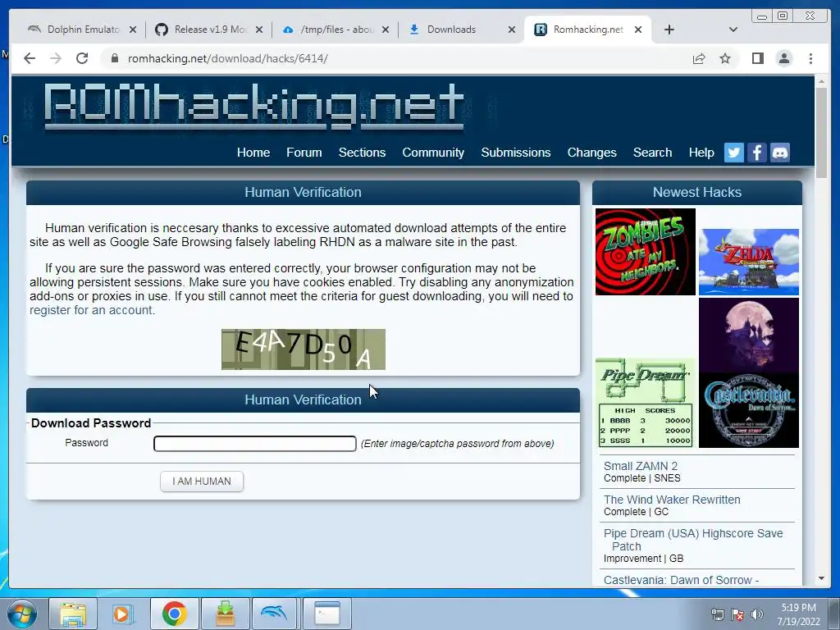Open the Help menu item
The height and width of the screenshot is (630, 840).
pyautogui.click(x=701, y=153)
